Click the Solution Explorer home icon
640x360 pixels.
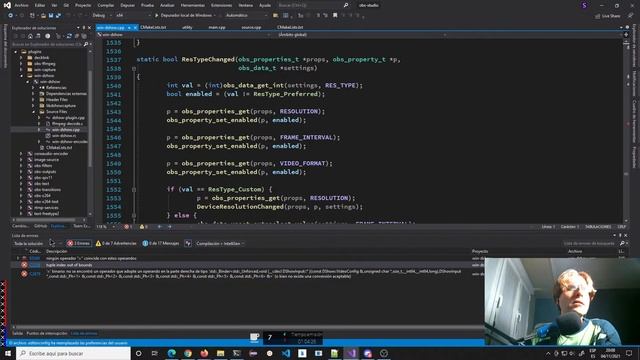30,36
